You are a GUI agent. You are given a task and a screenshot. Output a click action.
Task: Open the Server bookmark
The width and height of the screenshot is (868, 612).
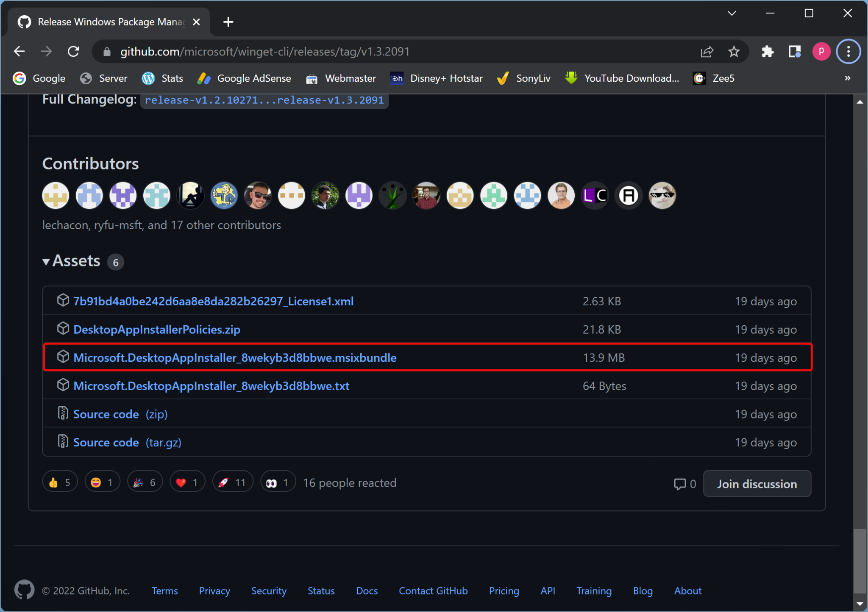104,78
